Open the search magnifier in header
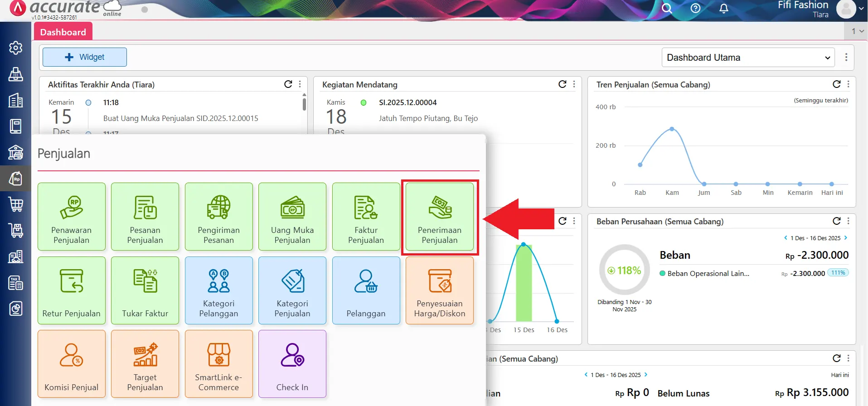Image resolution: width=868 pixels, height=406 pixels. tap(667, 9)
